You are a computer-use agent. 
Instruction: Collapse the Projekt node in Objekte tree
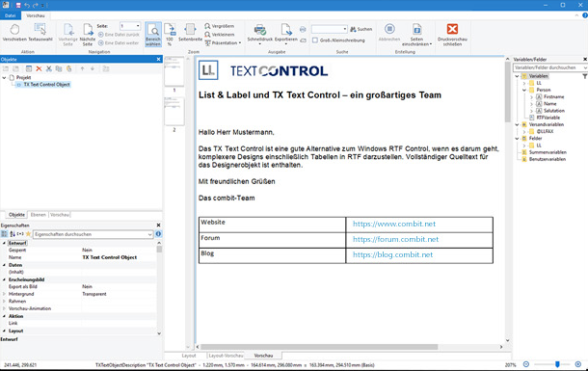coord(4,77)
